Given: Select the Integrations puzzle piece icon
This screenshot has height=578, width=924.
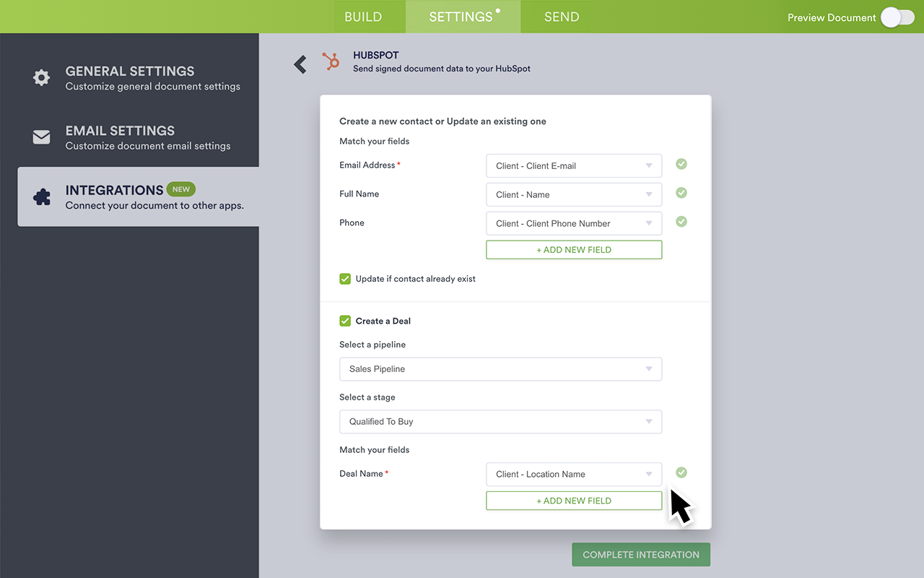Looking at the screenshot, I should point(41,196).
